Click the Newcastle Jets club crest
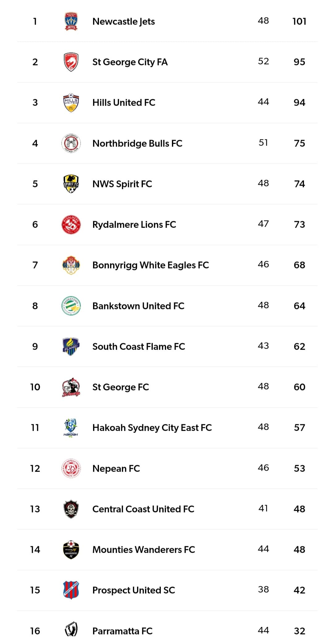Image resolution: width=334 pixels, height=644 pixels. click(71, 21)
